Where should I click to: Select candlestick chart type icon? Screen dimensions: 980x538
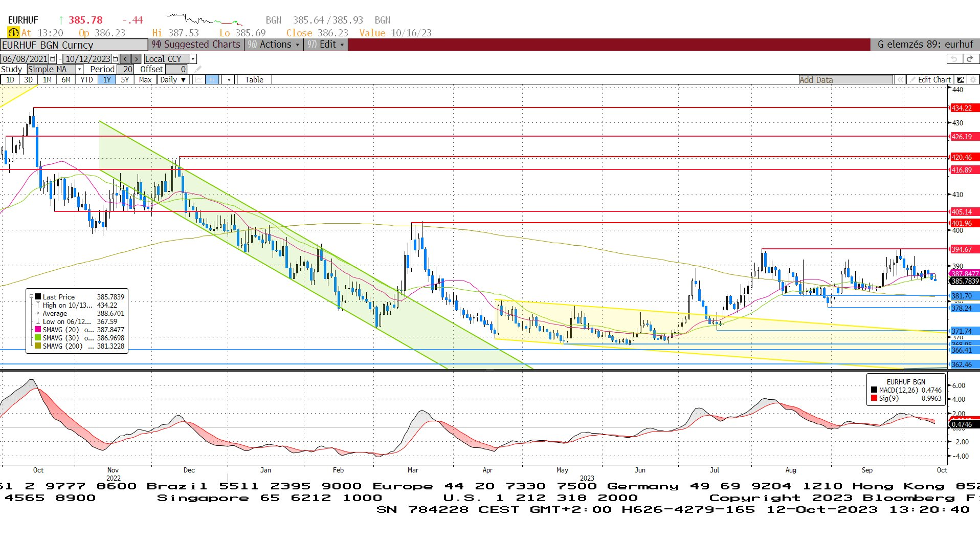click(x=212, y=79)
